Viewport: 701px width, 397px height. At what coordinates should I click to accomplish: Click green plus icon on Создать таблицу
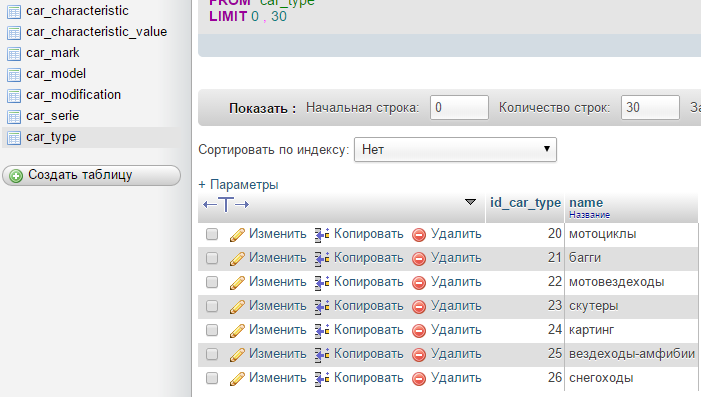(x=16, y=176)
